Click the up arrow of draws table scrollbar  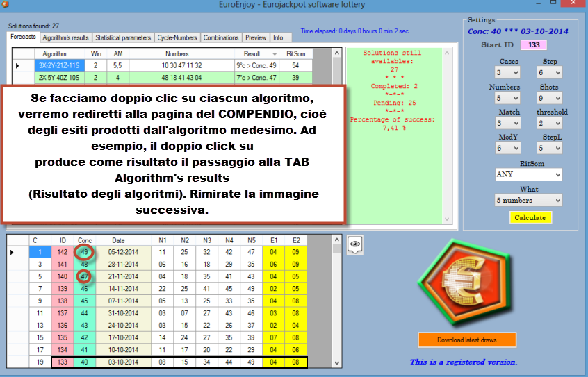click(337, 240)
